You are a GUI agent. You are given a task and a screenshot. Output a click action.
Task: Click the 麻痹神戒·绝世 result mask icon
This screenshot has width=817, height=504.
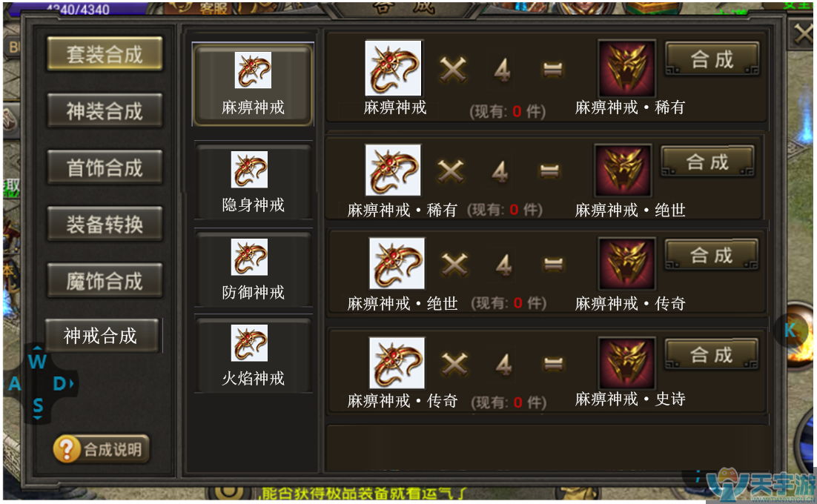coord(623,170)
